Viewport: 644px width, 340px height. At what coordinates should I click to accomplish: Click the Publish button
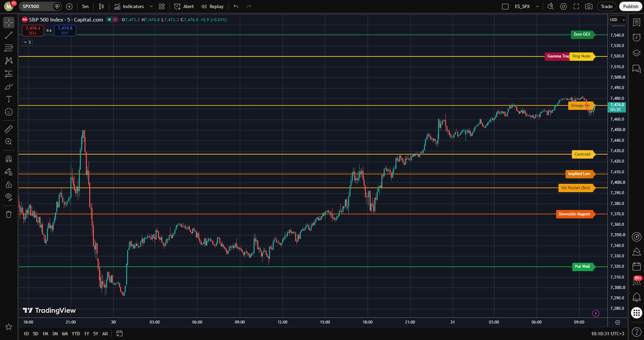tap(631, 6)
